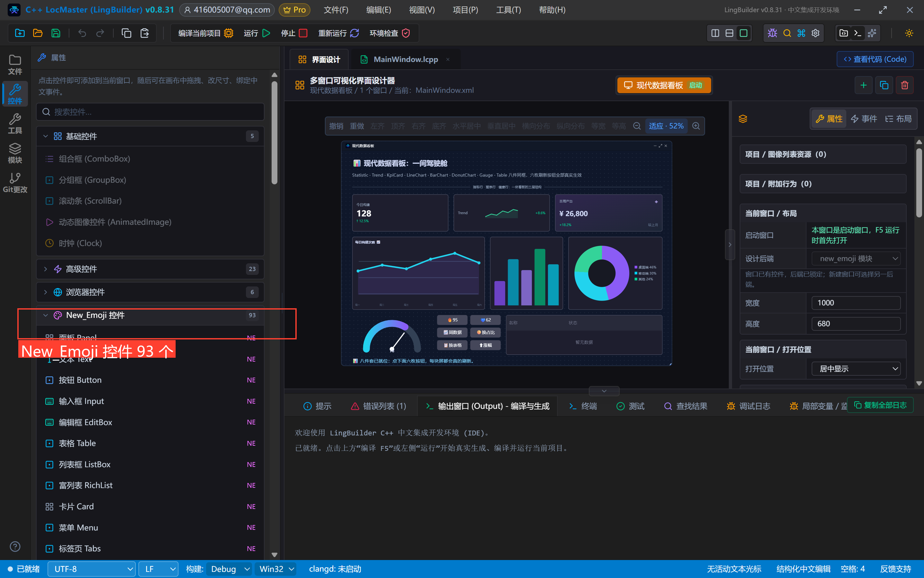Open the 文件(F) menu

(336, 10)
